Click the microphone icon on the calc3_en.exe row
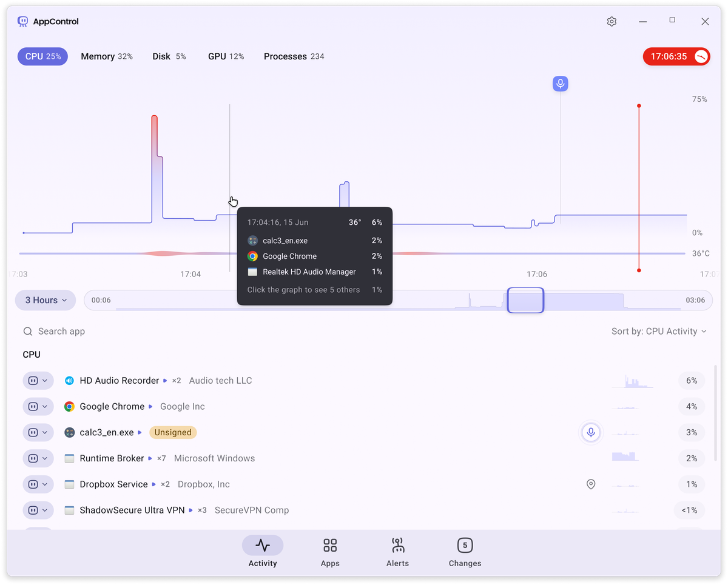 591,432
